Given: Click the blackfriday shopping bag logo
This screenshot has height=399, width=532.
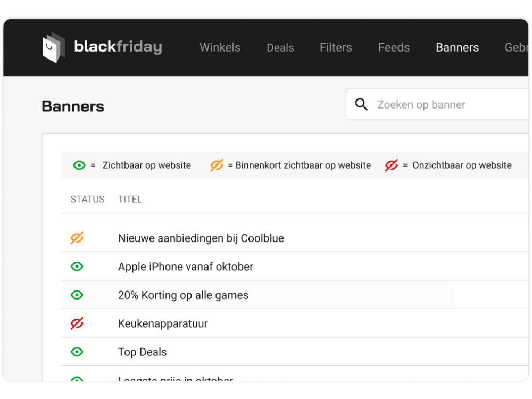Looking at the screenshot, I should point(54,47).
